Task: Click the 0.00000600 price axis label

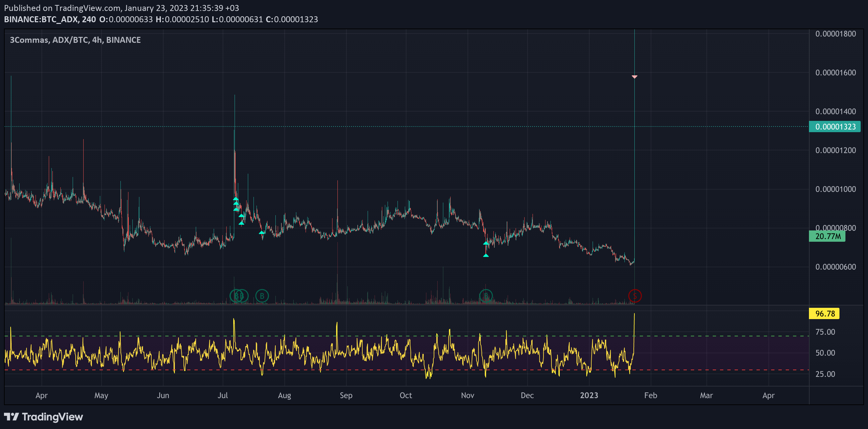Action: (x=835, y=267)
